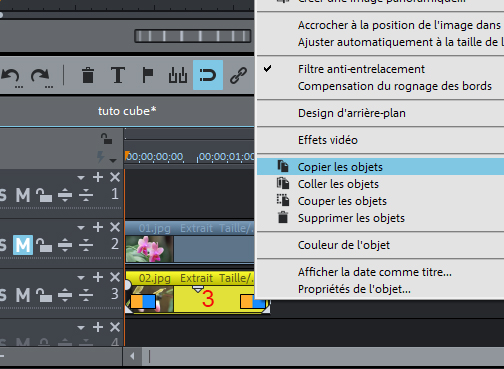
Task: Reduce track 3 height icon
Action: tap(86, 295)
